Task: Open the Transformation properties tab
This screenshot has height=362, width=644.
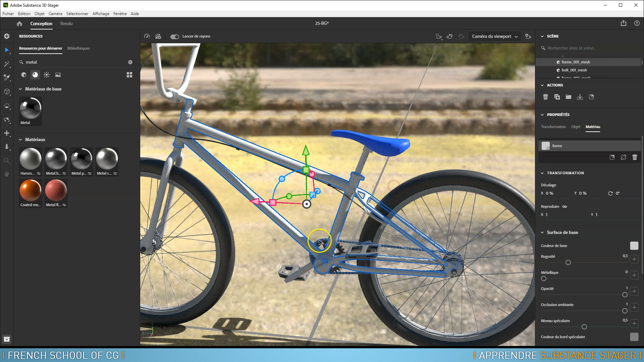Action: tap(553, 127)
